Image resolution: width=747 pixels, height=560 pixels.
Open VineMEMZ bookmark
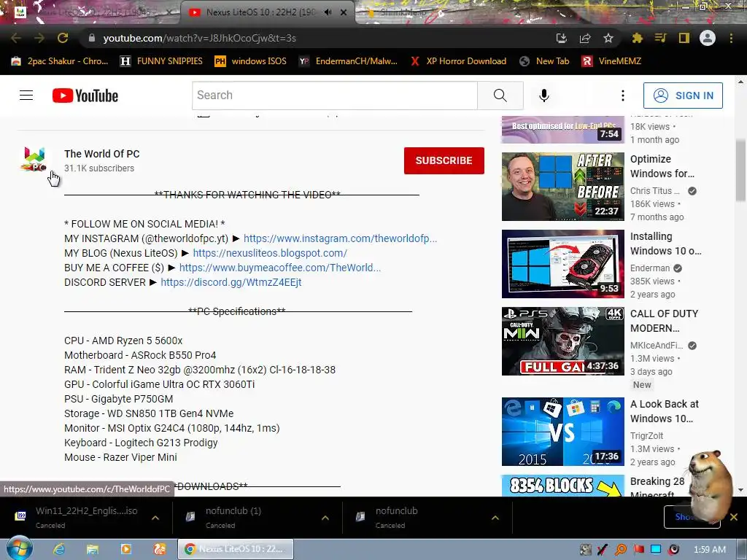[612, 61]
